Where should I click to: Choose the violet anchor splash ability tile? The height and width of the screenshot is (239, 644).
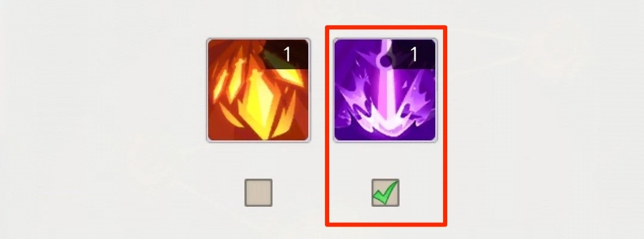(x=385, y=90)
